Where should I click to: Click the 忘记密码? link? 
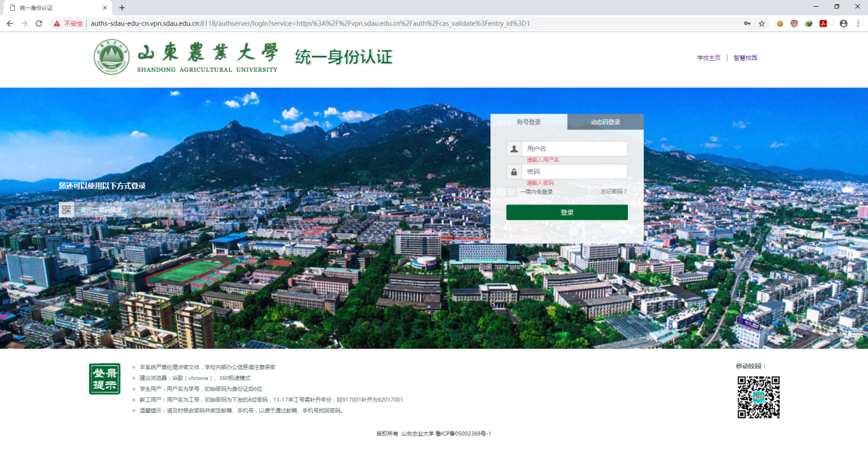(614, 192)
